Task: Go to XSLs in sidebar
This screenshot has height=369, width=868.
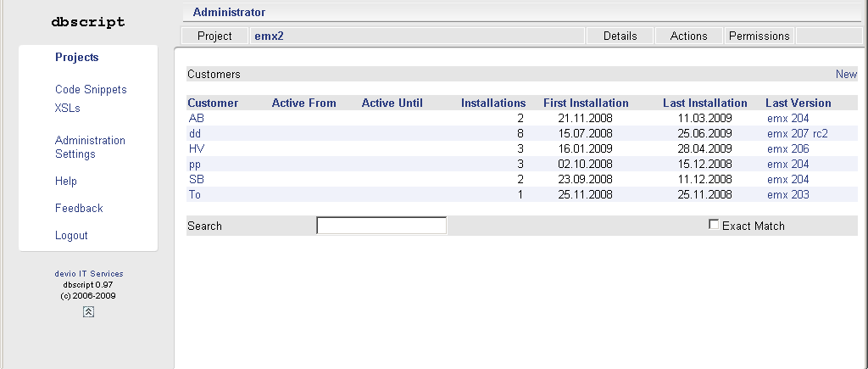Action: click(68, 108)
